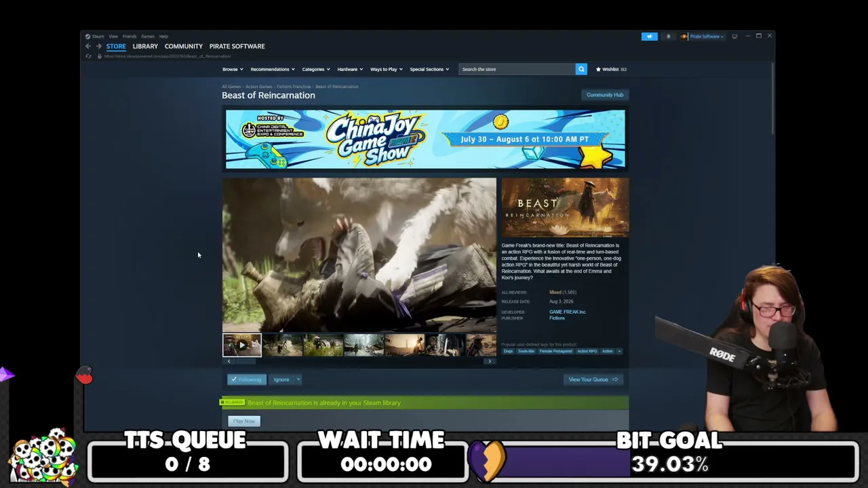The image size is (868, 488).
Task: Expand the Ways to Play dropdown
Action: point(387,69)
